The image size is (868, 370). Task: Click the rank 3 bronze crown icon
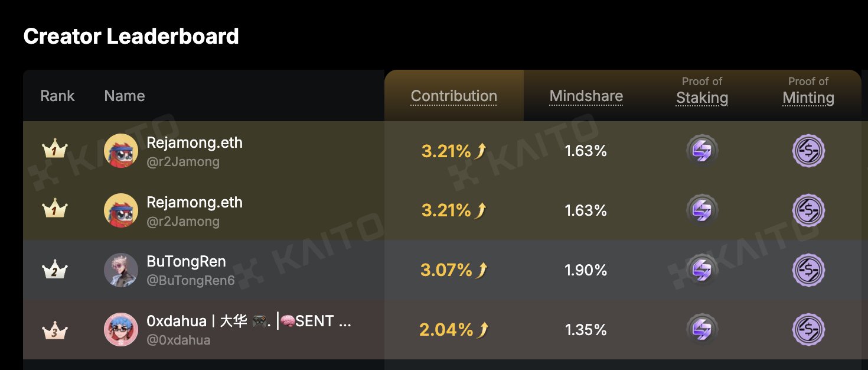click(54, 330)
